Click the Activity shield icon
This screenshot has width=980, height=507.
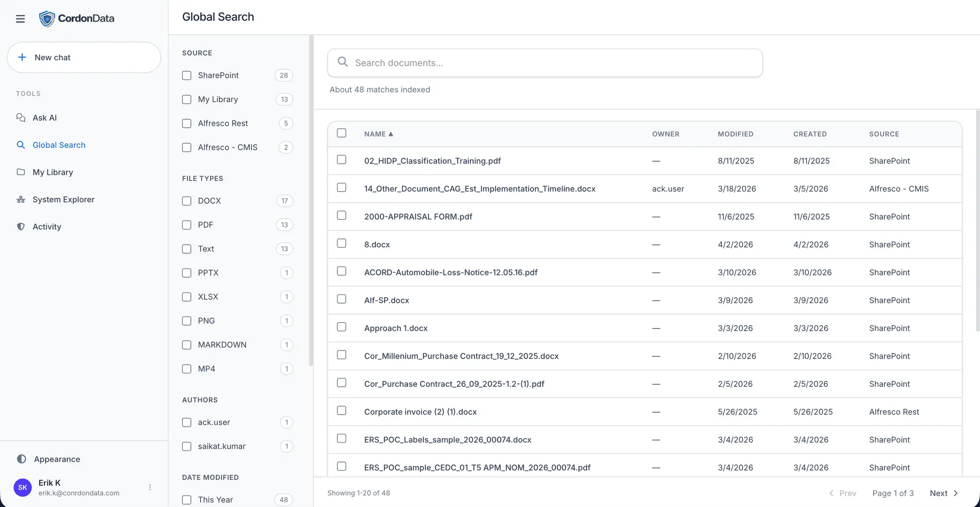(21, 226)
